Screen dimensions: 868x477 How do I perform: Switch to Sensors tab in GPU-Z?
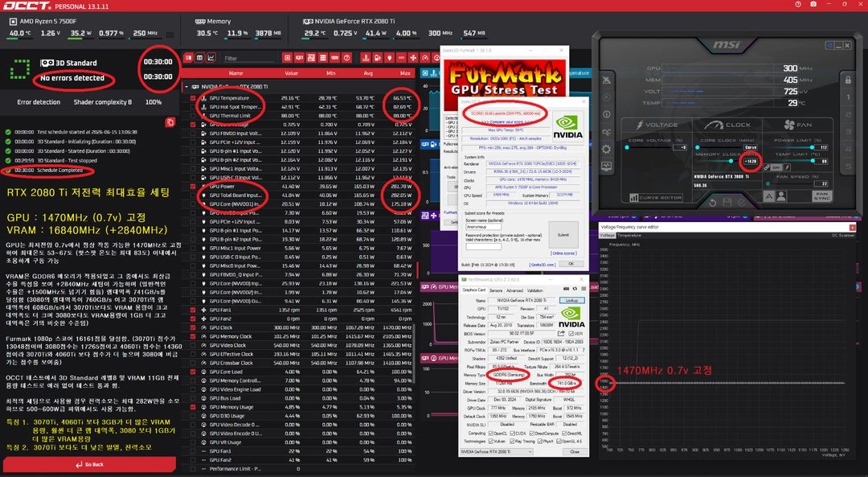tap(495, 290)
